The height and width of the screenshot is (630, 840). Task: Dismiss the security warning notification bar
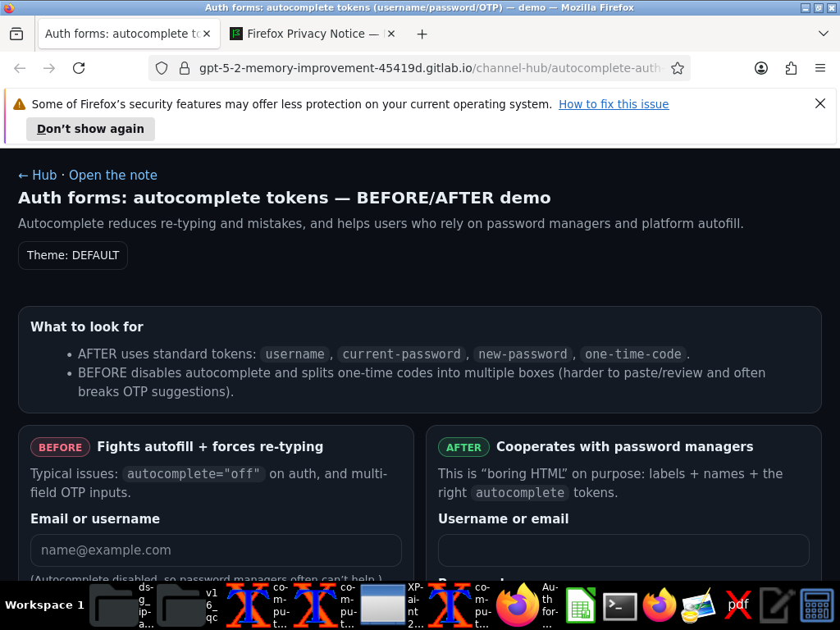pyautogui.click(x=819, y=103)
